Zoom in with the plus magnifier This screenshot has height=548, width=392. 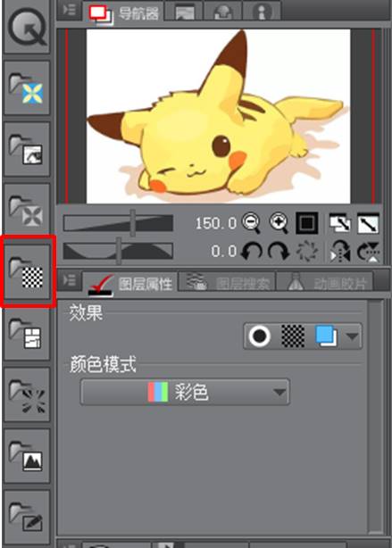279,223
